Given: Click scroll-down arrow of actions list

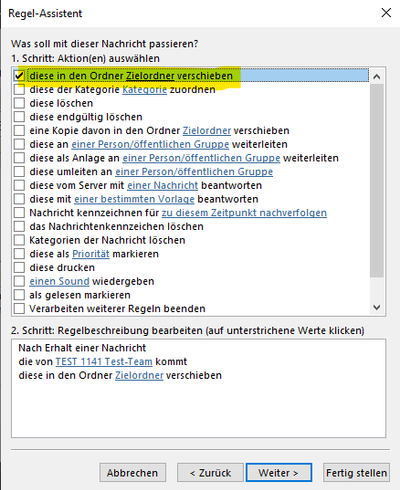Looking at the screenshot, I should (x=377, y=307).
